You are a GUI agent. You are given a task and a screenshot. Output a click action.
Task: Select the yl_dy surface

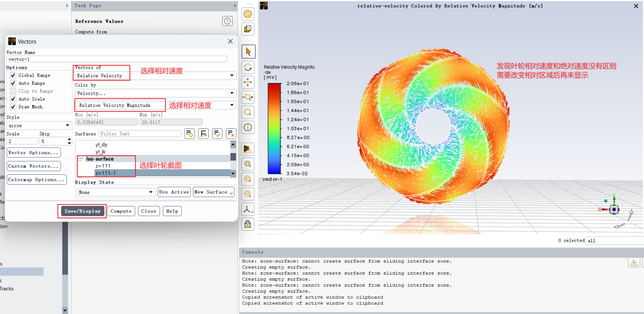pyautogui.click(x=101, y=145)
